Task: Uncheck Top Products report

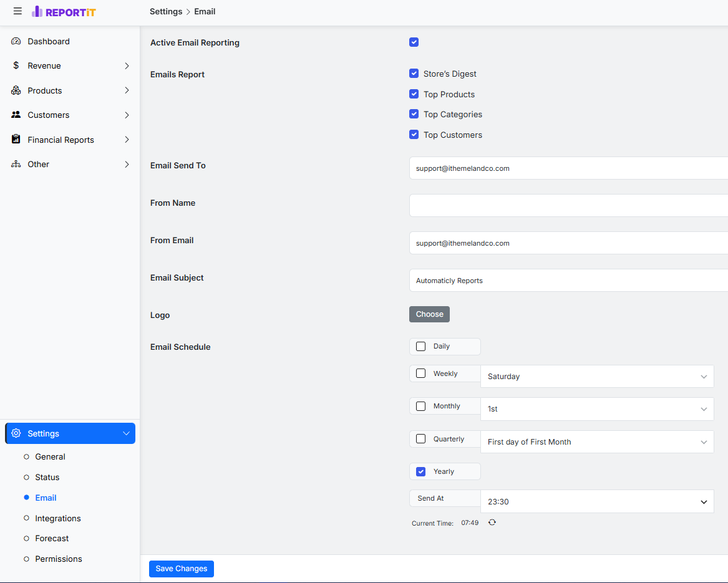Action: click(414, 94)
